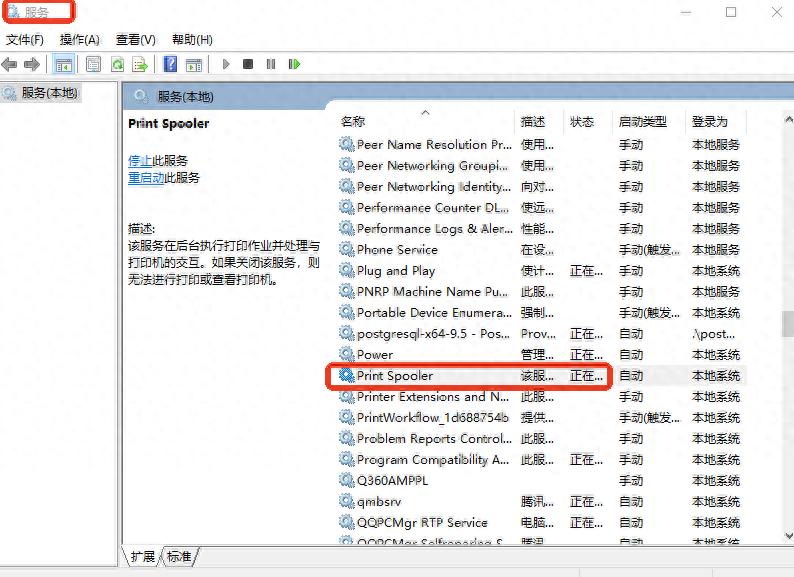
Task: Open the 操作(A) menu
Action: 80,40
